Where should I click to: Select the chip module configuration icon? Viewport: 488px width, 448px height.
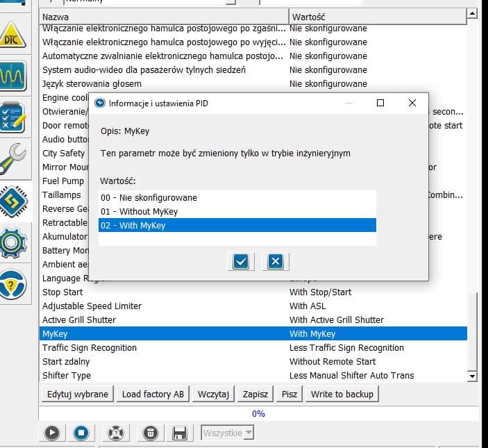[14, 201]
